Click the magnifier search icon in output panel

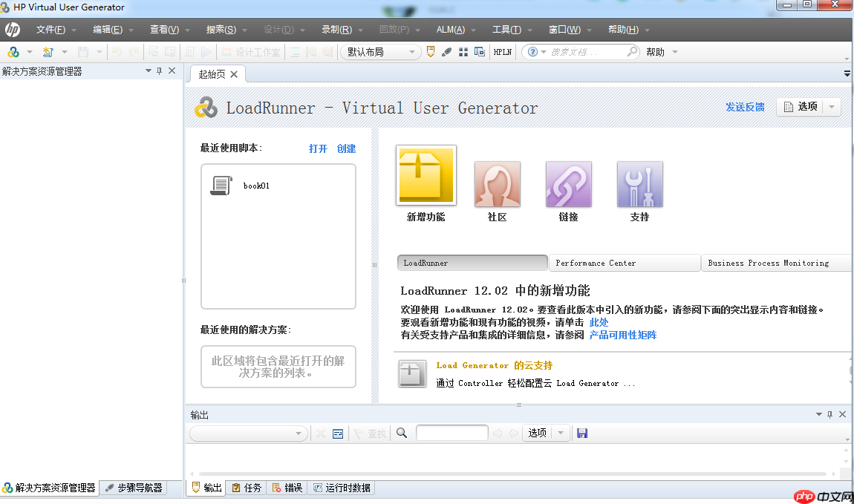click(401, 433)
